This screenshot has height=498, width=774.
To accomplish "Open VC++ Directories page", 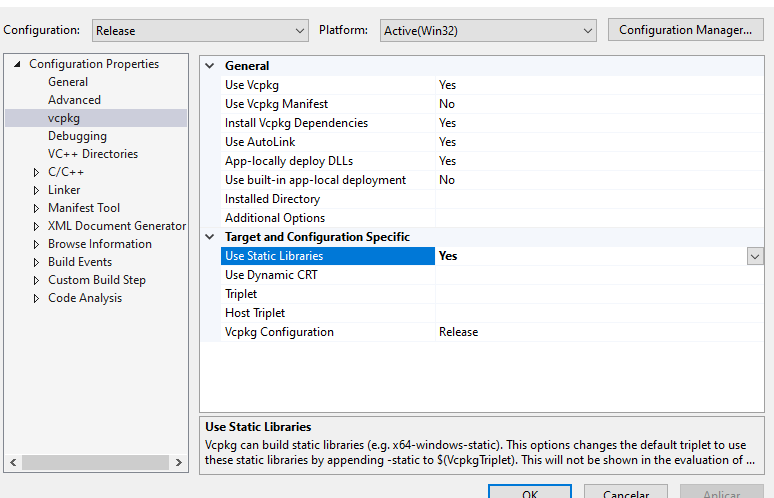I will click(93, 154).
